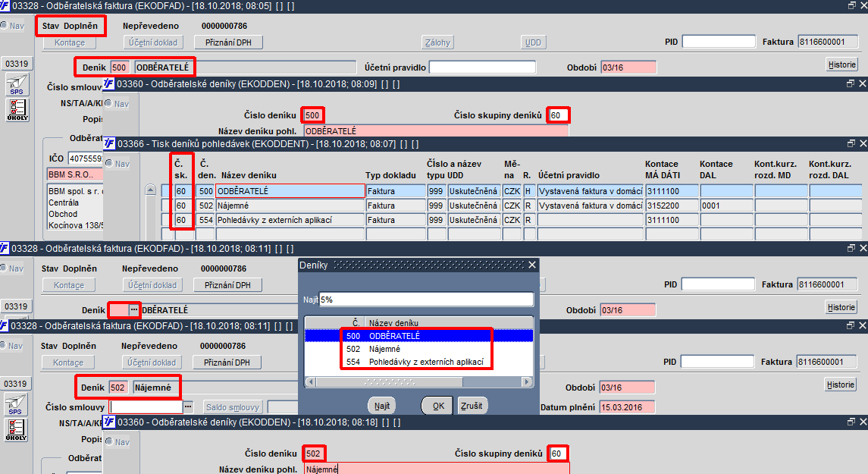
Task: Click Nájemné name cell in Tisk deníků table
Action: point(290,206)
